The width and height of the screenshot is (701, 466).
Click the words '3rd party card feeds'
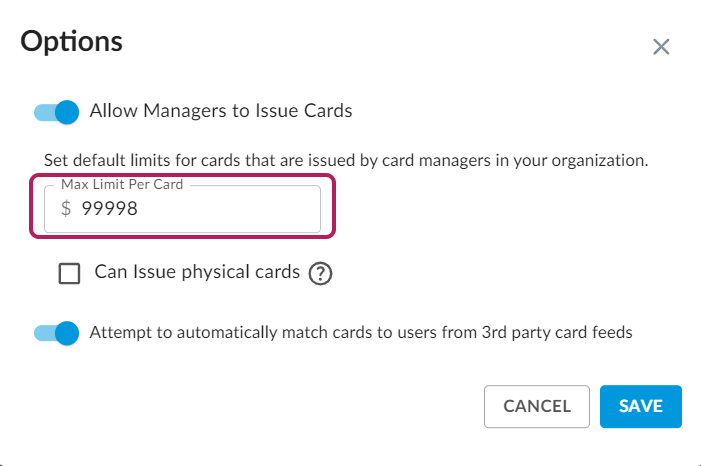[558, 333]
